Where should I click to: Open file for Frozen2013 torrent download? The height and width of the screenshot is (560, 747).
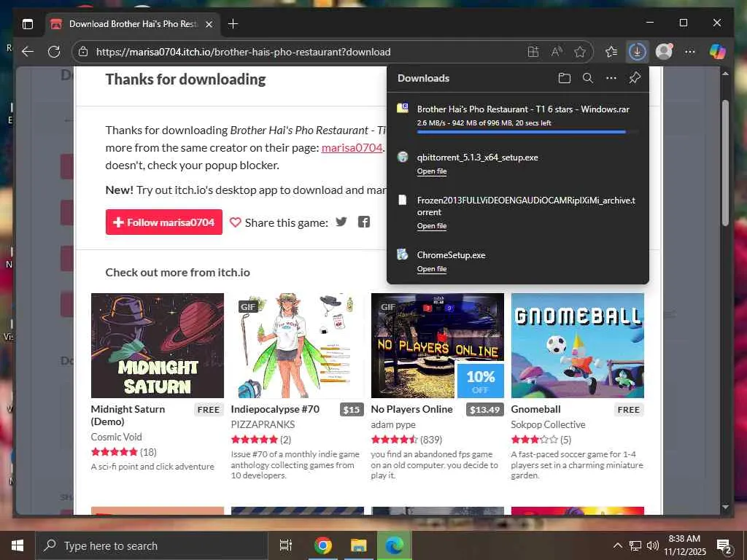[x=432, y=226]
